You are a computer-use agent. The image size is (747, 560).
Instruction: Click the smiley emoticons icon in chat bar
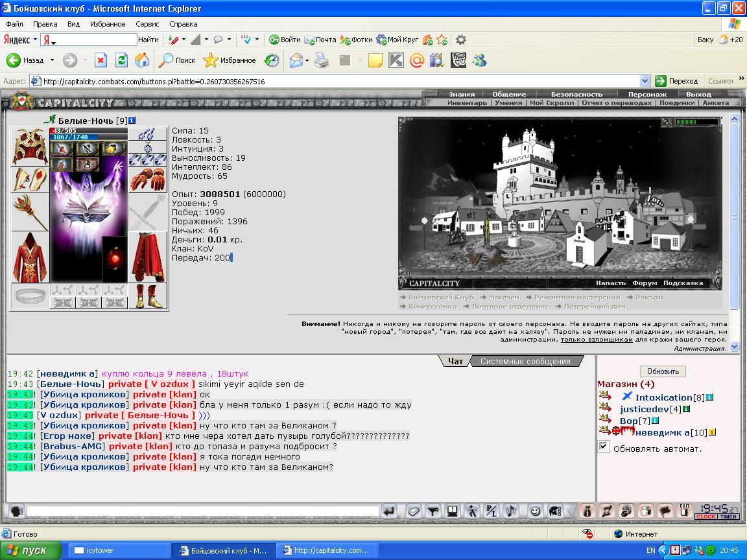click(535, 511)
